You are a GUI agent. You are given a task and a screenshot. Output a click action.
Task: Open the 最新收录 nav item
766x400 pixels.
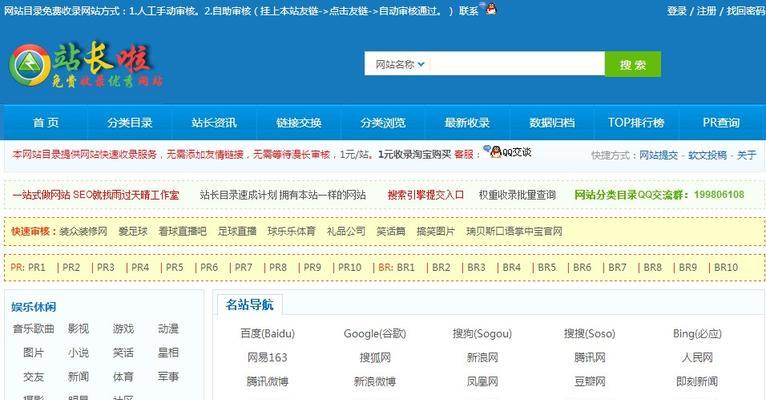[467, 123]
